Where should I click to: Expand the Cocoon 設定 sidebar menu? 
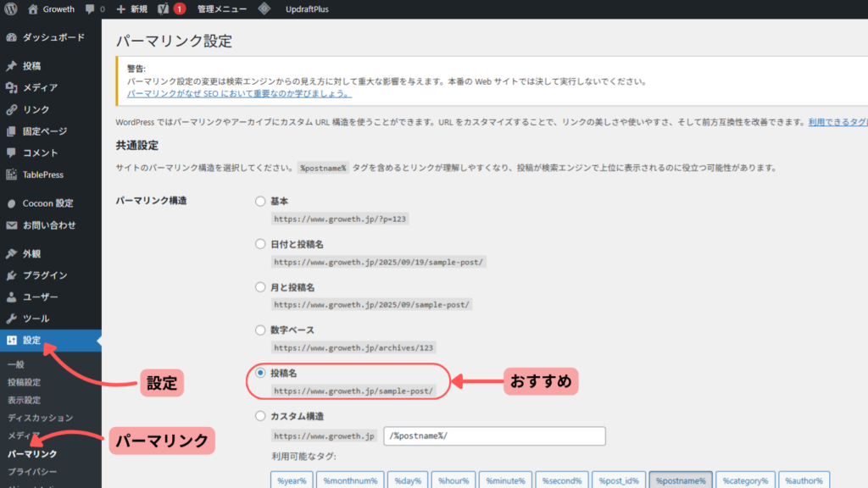coord(47,203)
